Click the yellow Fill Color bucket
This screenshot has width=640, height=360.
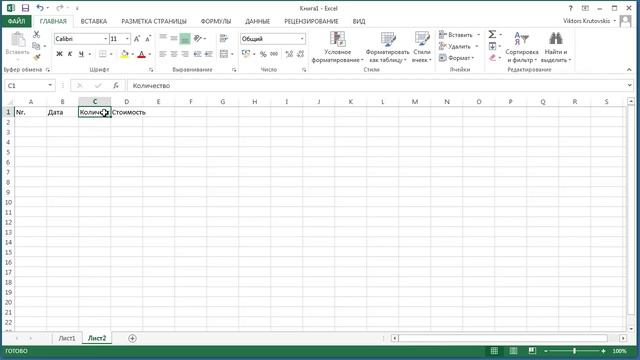pyautogui.click(x=124, y=54)
